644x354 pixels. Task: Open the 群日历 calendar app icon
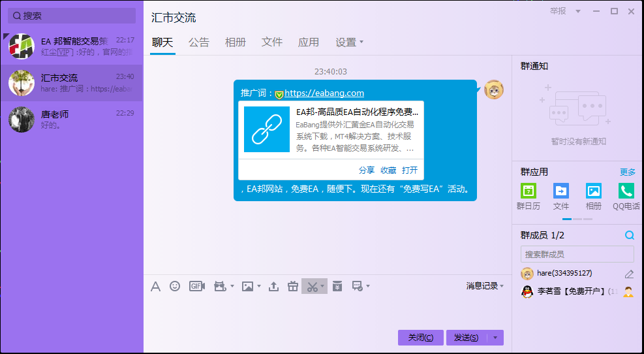click(528, 191)
